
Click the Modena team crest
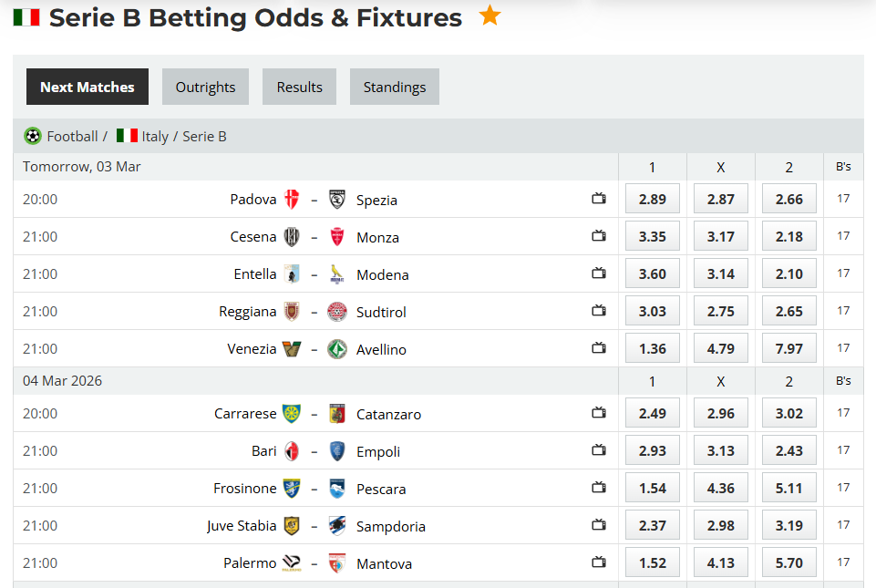[x=336, y=273]
